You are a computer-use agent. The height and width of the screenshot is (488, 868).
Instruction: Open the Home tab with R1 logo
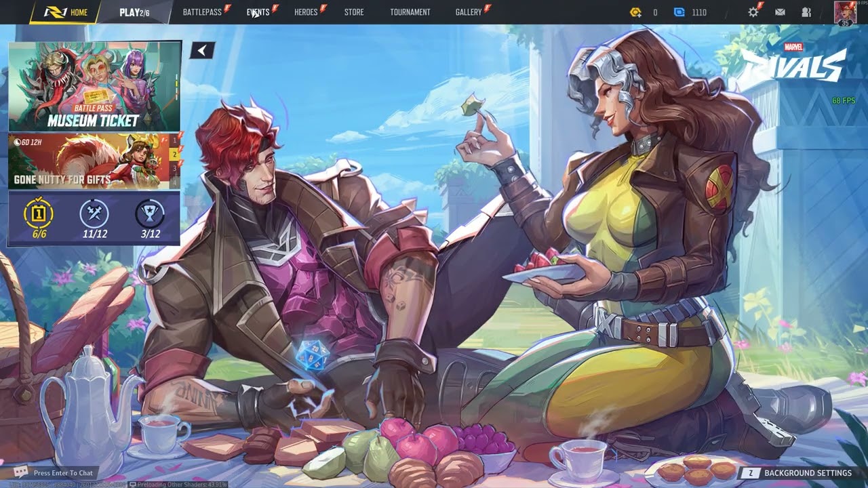(x=66, y=12)
